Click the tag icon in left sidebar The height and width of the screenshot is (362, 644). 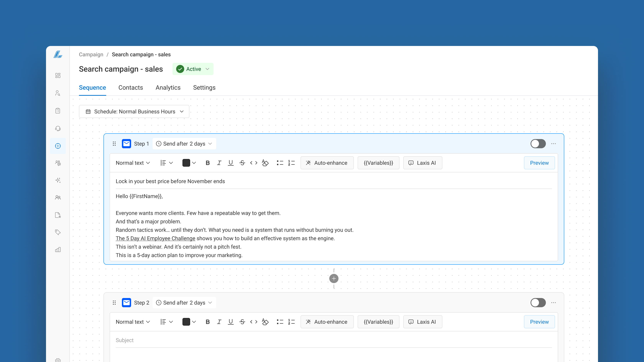(58, 232)
